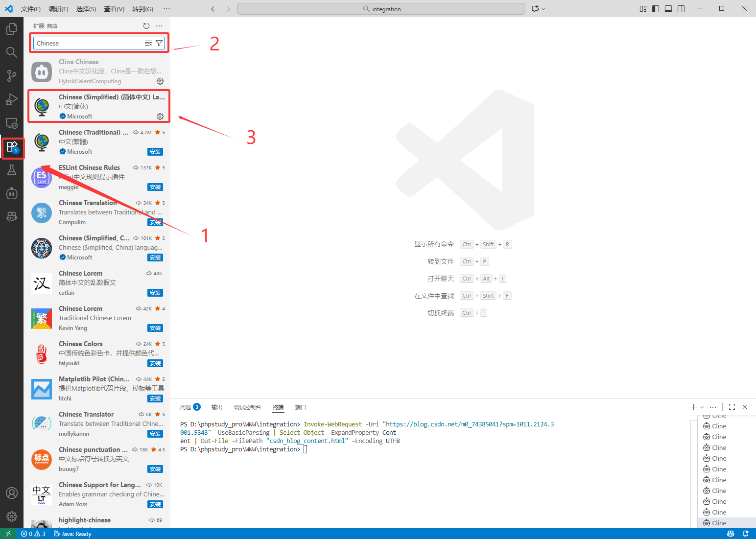The width and height of the screenshot is (756, 539).
Task: Open the new terminal launch profile dropdown
Action: (x=702, y=407)
